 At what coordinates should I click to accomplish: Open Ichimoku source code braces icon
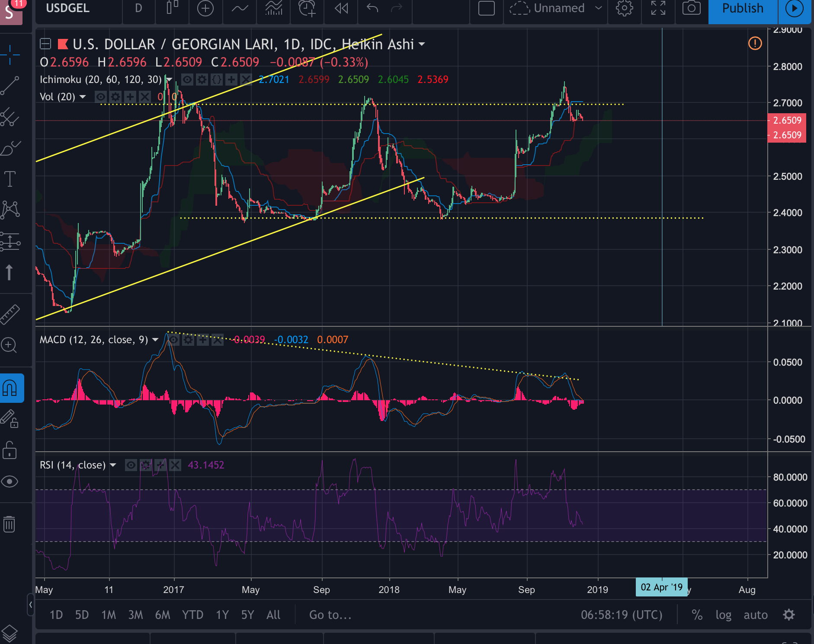(217, 80)
